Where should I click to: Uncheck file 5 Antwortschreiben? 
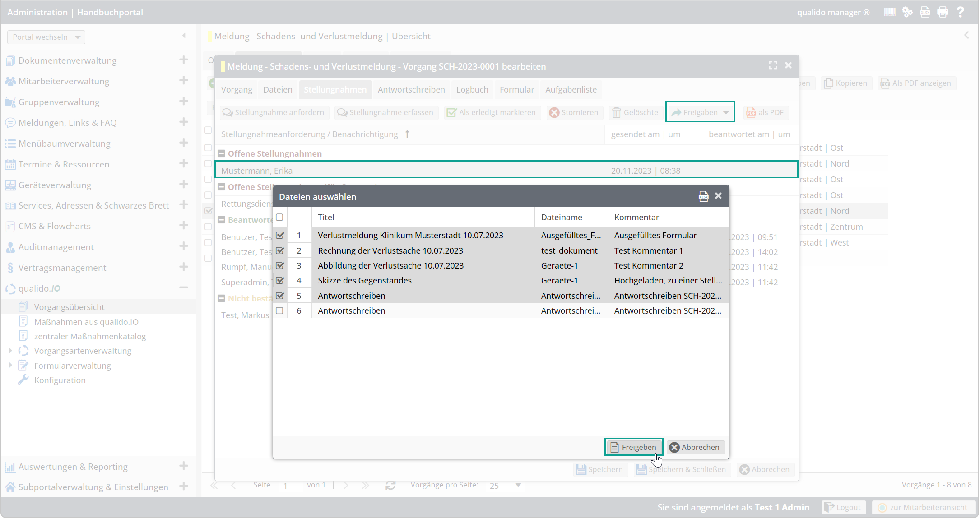[x=280, y=296]
